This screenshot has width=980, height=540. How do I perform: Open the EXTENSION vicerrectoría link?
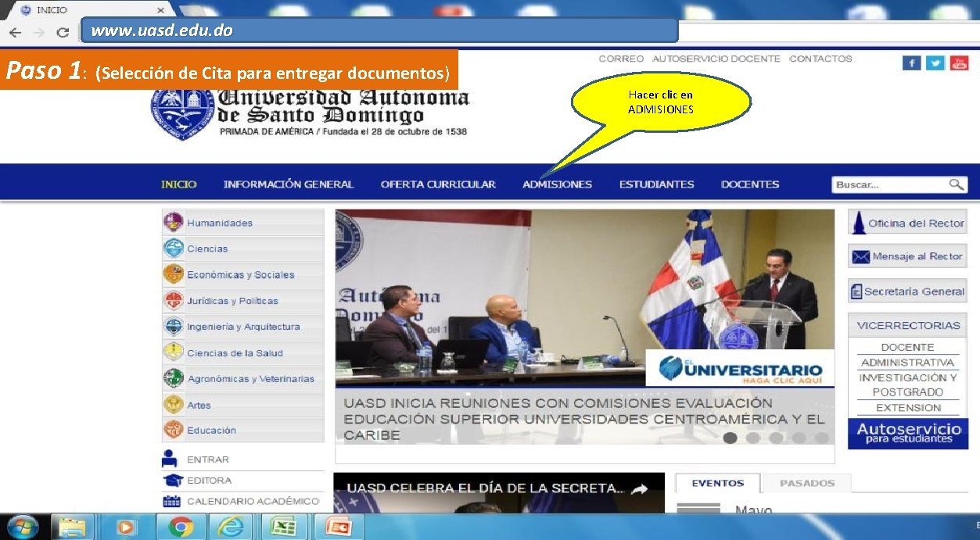pyautogui.click(x=908, y=408)
